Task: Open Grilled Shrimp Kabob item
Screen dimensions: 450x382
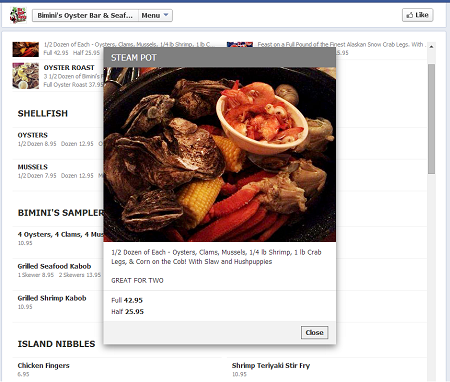Action: (x=52, y=298)
